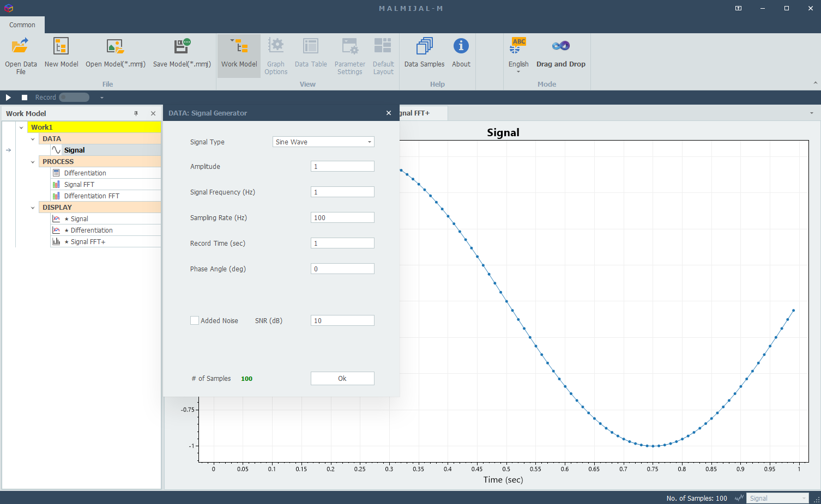Close the Signal Generator dialog

pos(389,113)
